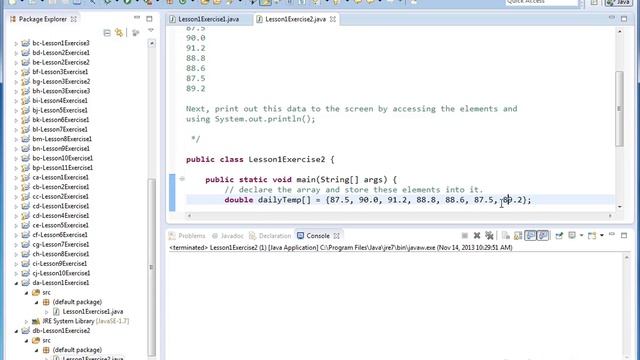Image resolution: width=640 pixels, height=360 pixels.
Task: Select ce-Lesson5Exercise1 project
Action: [x=60, y=225]
